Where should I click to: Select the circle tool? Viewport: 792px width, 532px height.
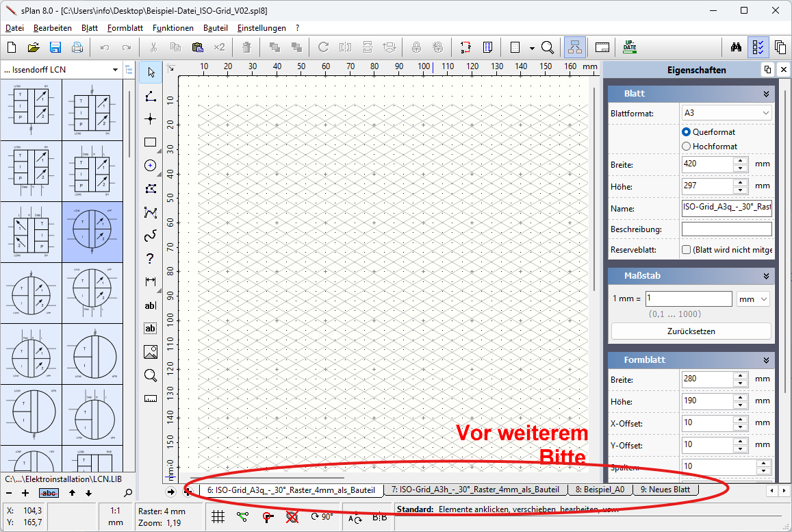click(151, 166)
